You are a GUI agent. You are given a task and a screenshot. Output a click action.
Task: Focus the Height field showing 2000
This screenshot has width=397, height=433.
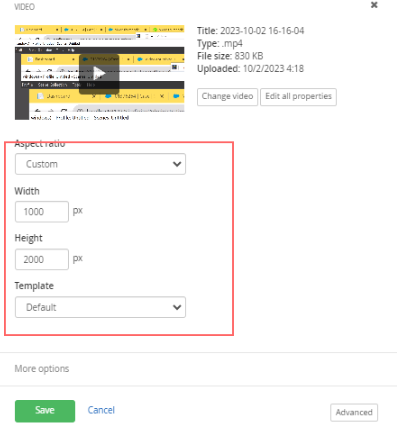coord(42,259)
